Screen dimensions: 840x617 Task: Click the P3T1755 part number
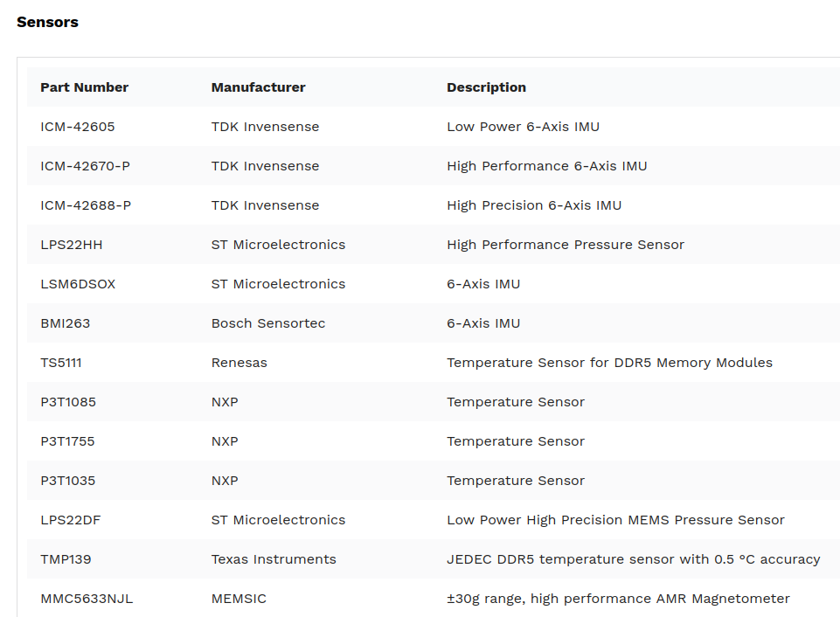point(67,441)
